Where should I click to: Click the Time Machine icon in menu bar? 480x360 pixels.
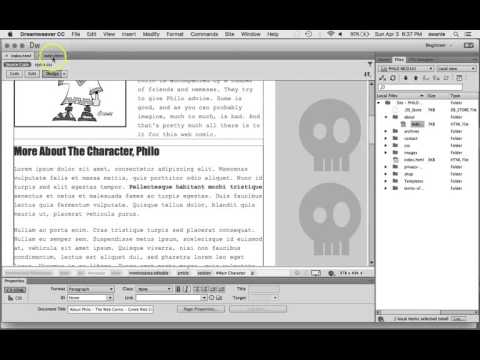[x=309, y=34]
